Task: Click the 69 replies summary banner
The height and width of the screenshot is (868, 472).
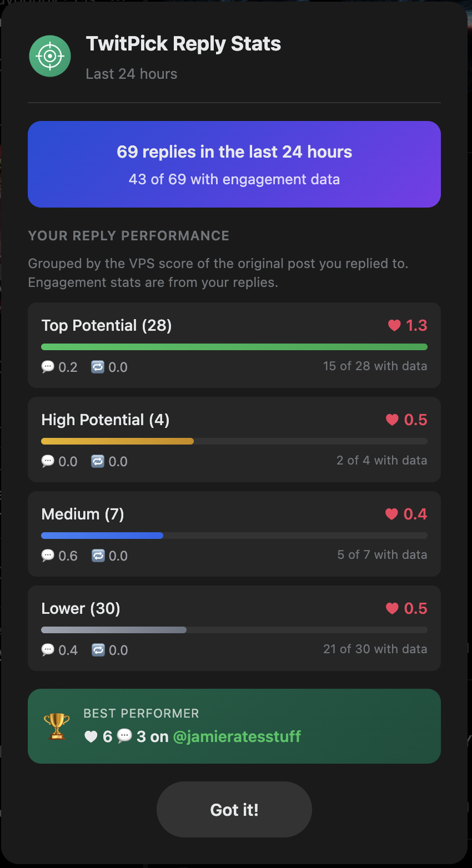Action: point(234,164)
